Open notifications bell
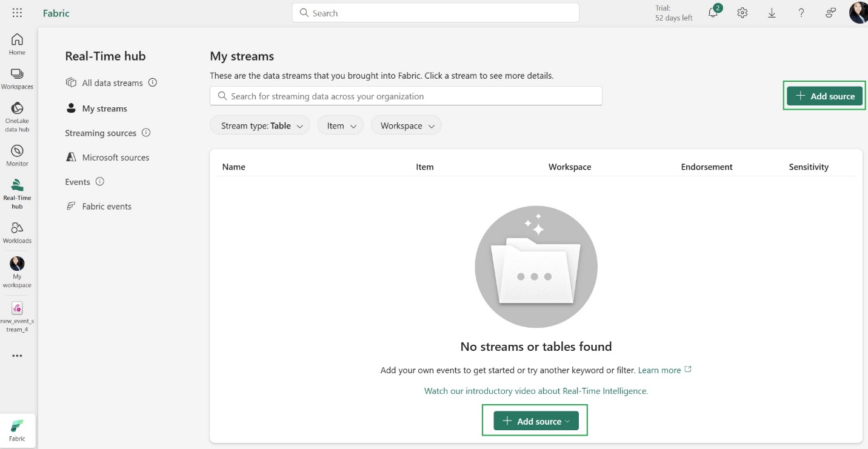 [x=713, y=13]
